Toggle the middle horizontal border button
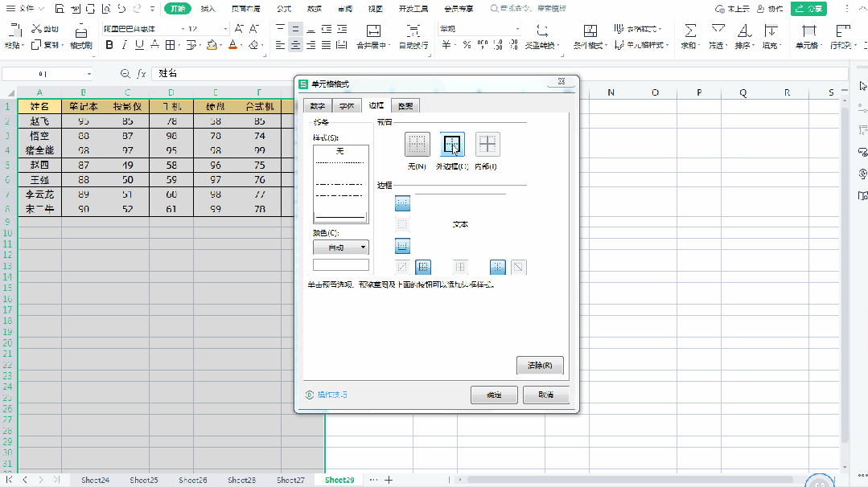The height and width of the screenshot is (487, 868). point(402,224)
